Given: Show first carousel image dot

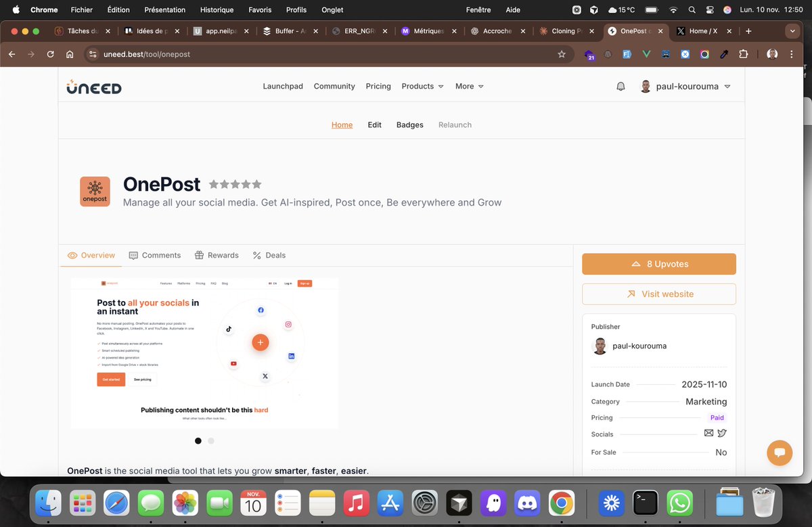Looking at the screenshot, I should [198, 441].
